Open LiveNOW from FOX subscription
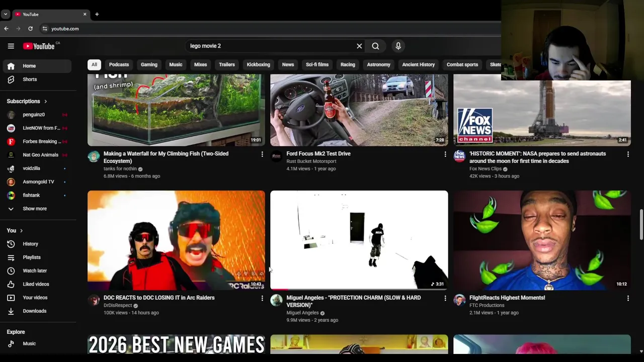The image size is (644, 362). click(36, 128)
